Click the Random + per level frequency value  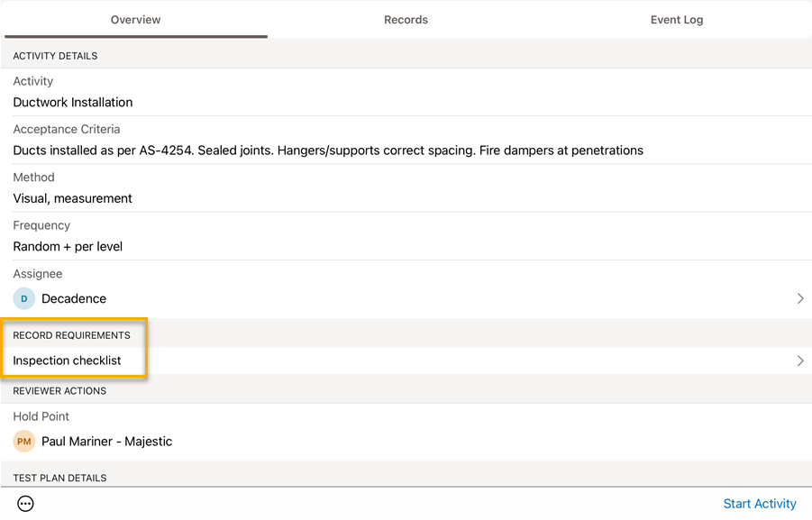68,247
